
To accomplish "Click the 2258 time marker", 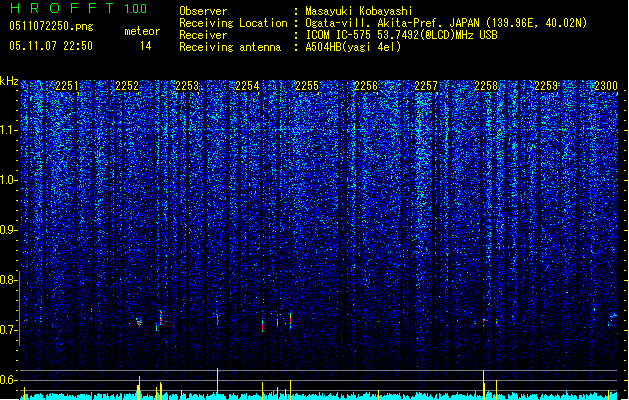I will click(x=486, y=86).
